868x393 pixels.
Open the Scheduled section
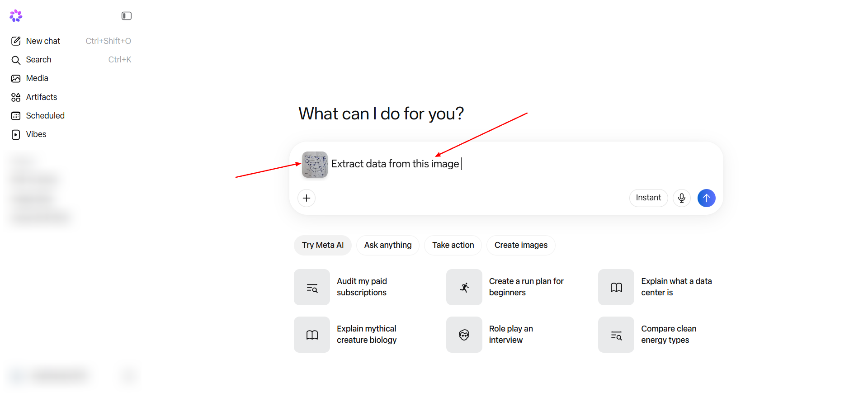click(x=71, y=116)
